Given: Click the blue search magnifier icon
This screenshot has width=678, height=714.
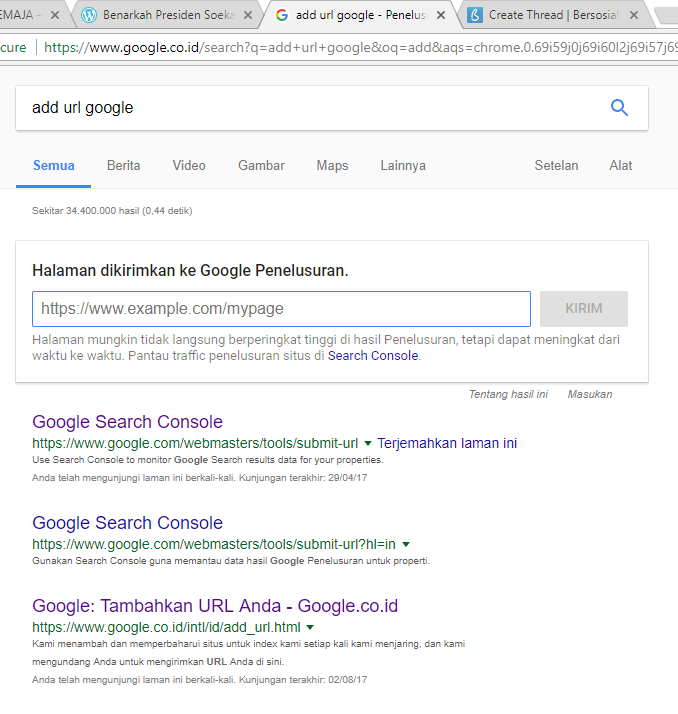Looking at the screenshot, I should point(619,108).
